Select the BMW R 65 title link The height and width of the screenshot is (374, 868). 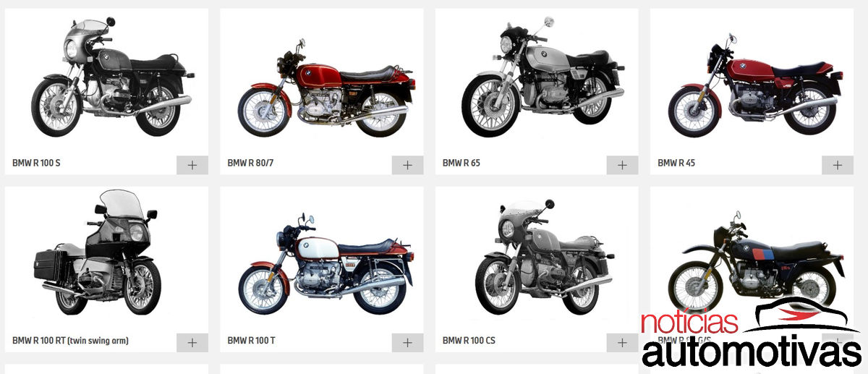[461, 163]
